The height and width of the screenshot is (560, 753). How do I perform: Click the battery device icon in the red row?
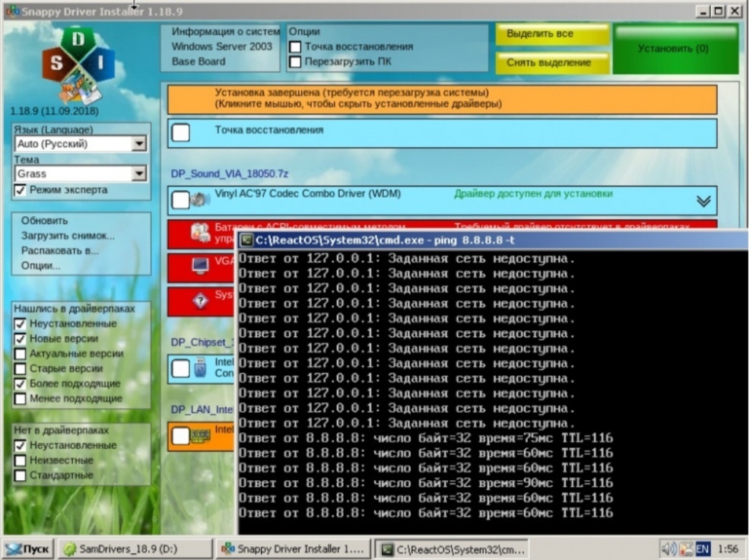pyautogui.click(x=200, y=233)
